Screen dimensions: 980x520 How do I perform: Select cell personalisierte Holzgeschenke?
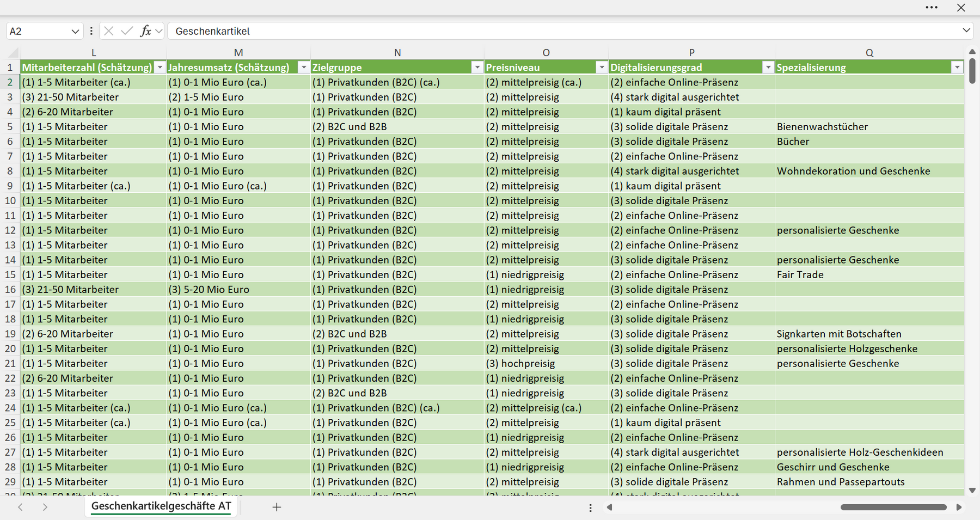pos(869,349)
